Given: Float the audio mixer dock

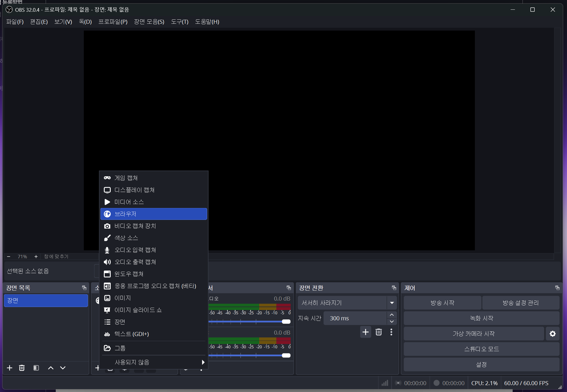Looking at the screenshot, I should click(289, 288).
